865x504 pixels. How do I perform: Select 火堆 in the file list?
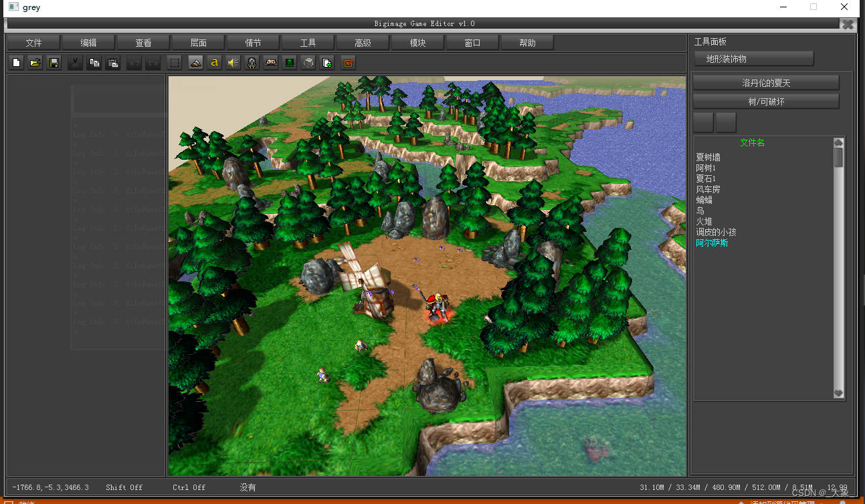[x=704, y=221]
